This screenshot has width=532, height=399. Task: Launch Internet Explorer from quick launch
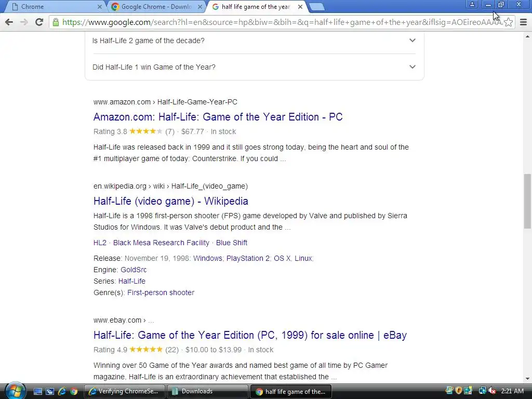[x=62, y=392]
